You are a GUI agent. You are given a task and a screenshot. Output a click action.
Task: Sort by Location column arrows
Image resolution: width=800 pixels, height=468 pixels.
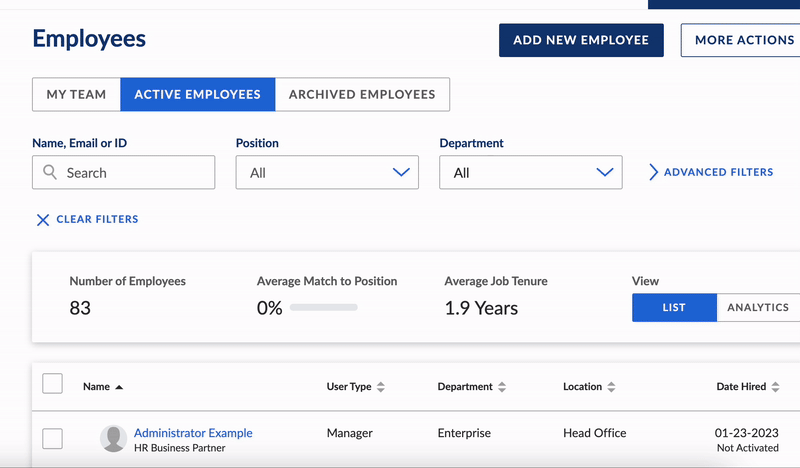pos(611,387)
